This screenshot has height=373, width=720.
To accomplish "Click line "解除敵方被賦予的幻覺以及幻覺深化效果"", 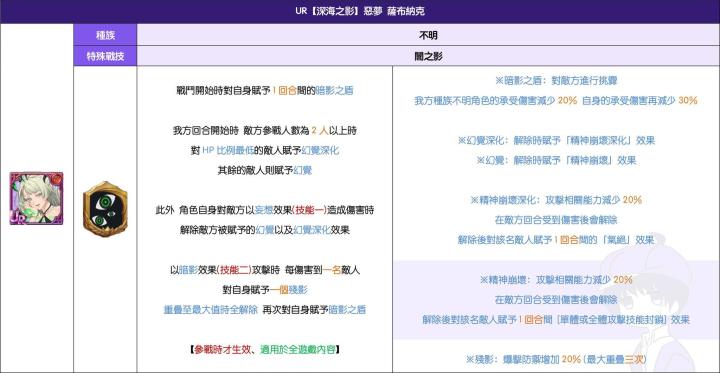I will 265,230.
